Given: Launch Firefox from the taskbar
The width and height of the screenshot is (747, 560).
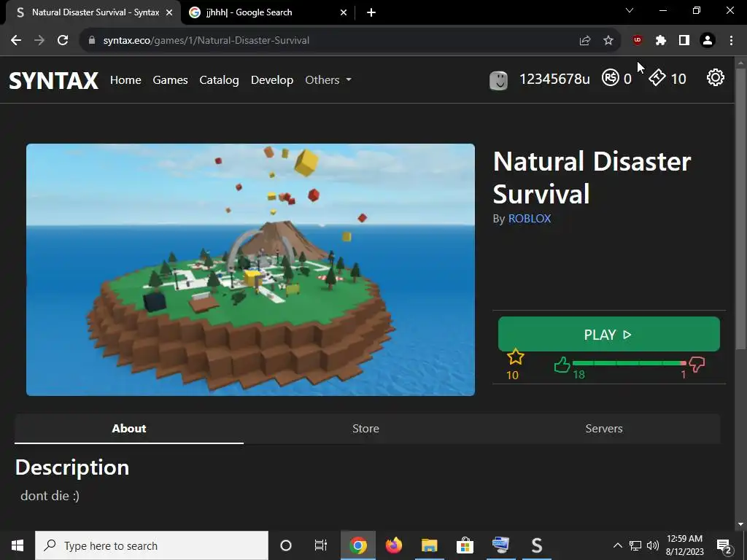Looking at the screenshot, I should click(x=393, y=545).
